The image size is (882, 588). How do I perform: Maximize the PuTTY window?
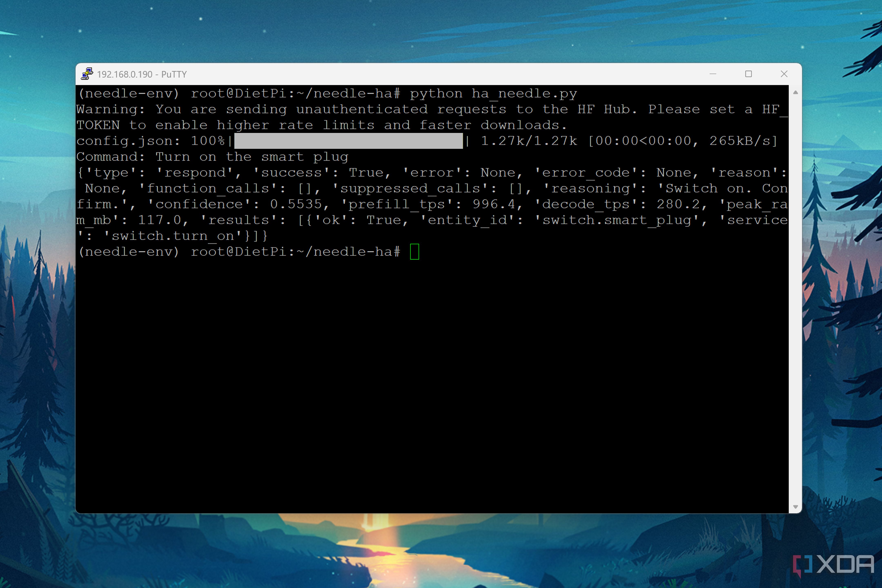point(748,74)
